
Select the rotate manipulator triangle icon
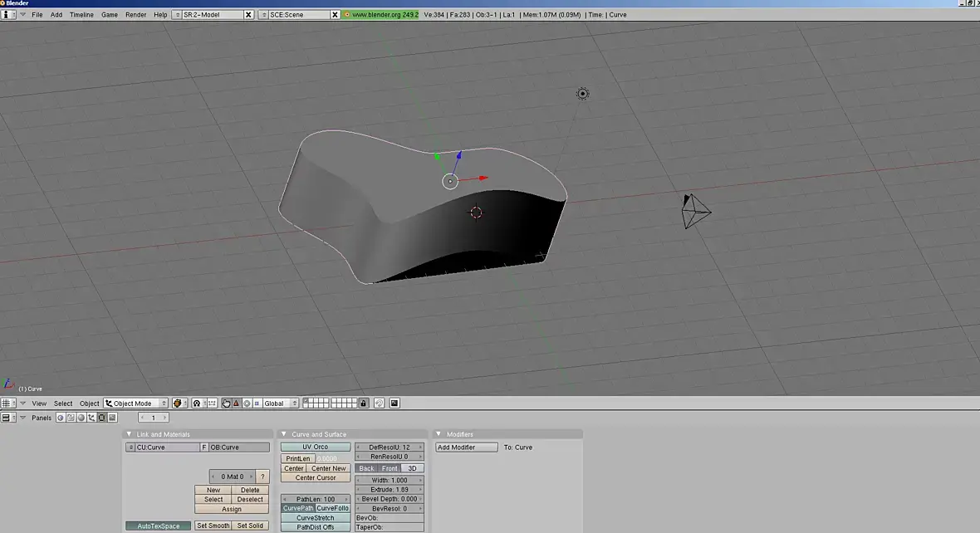pyautogui.click(x=236, y=403)
